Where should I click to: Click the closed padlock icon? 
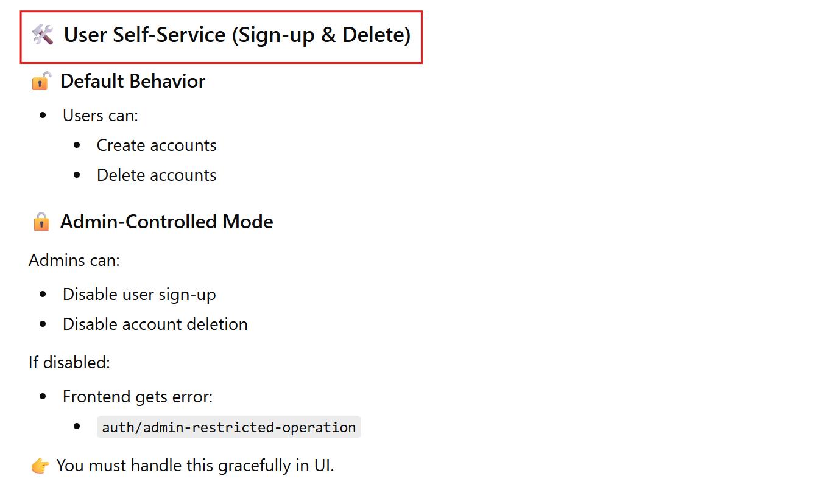(x=41, y=222)
